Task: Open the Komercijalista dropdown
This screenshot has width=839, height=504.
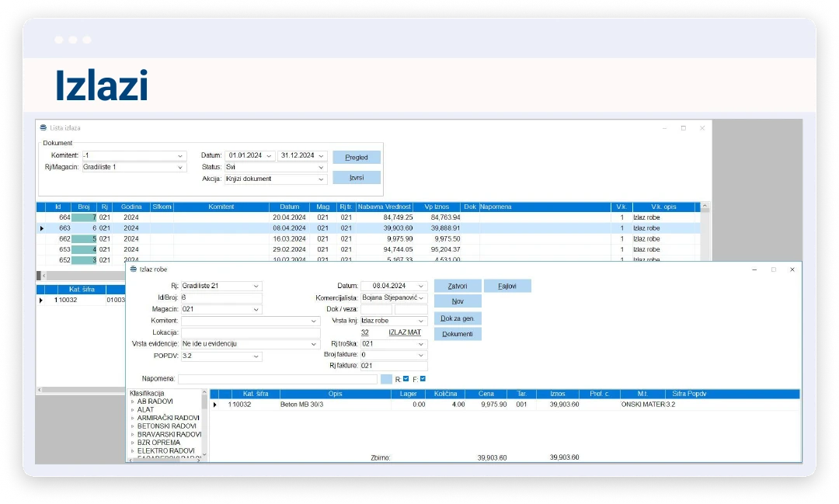Action: tap(422, 297)
